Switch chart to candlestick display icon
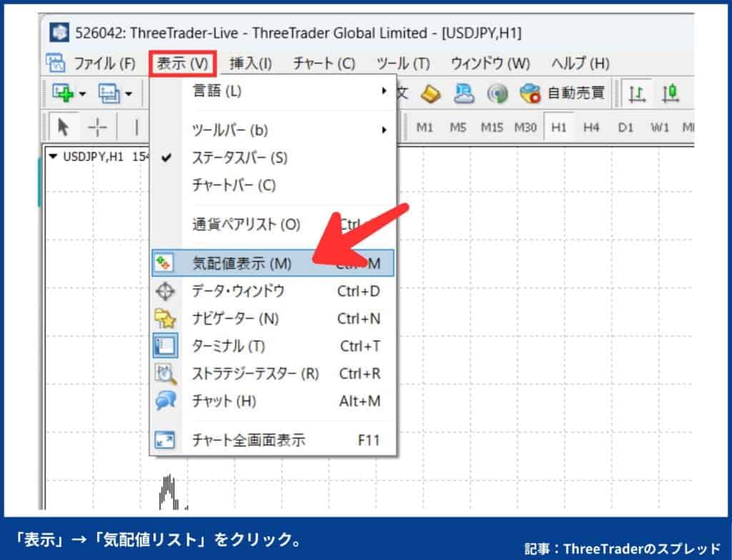This screenshot has height=560, width=732. (672, 93)
